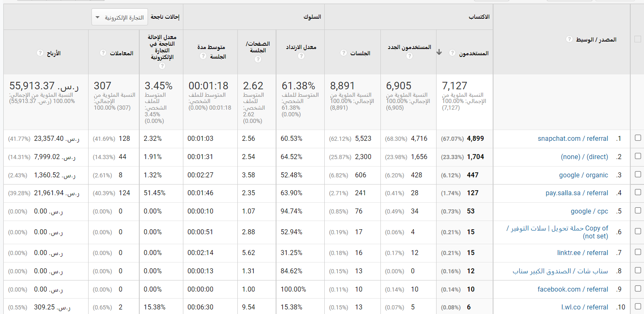Toggle the select-all checkbox in table header
644x314 pixels.
(x=637, y=39)
